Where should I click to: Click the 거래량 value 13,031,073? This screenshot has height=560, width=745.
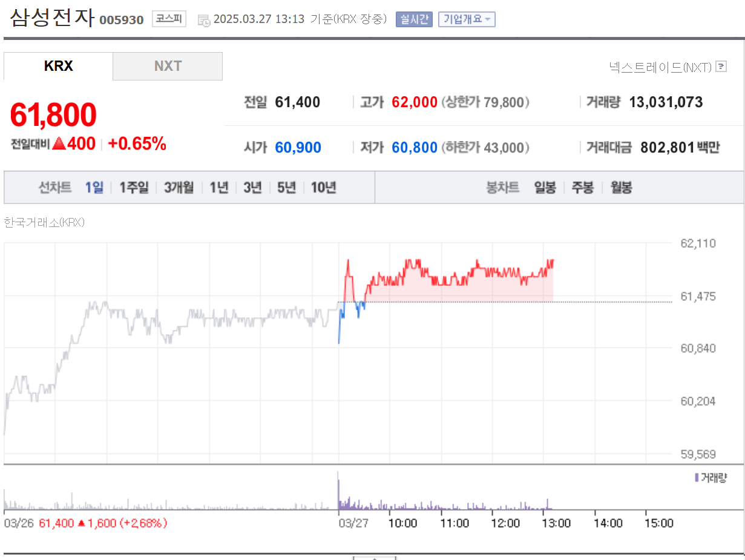(x=666, y=102)
